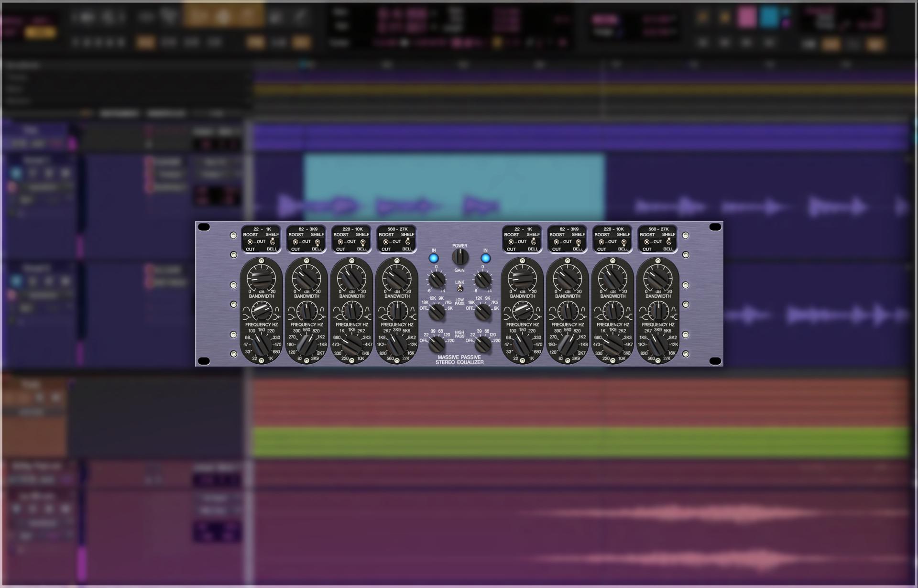Flip left channel 220-10K Boost/Cut switch
918x588 pixels.
point(340,242)
